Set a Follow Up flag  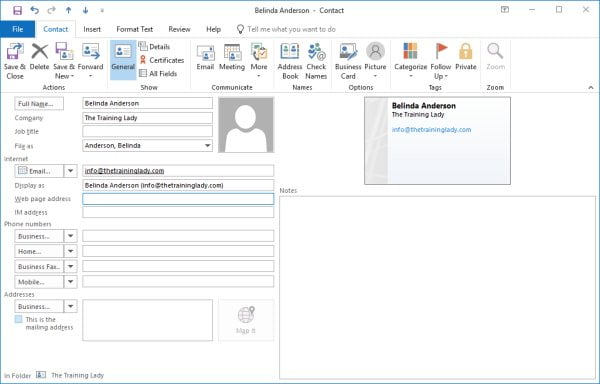coord(441,61)
